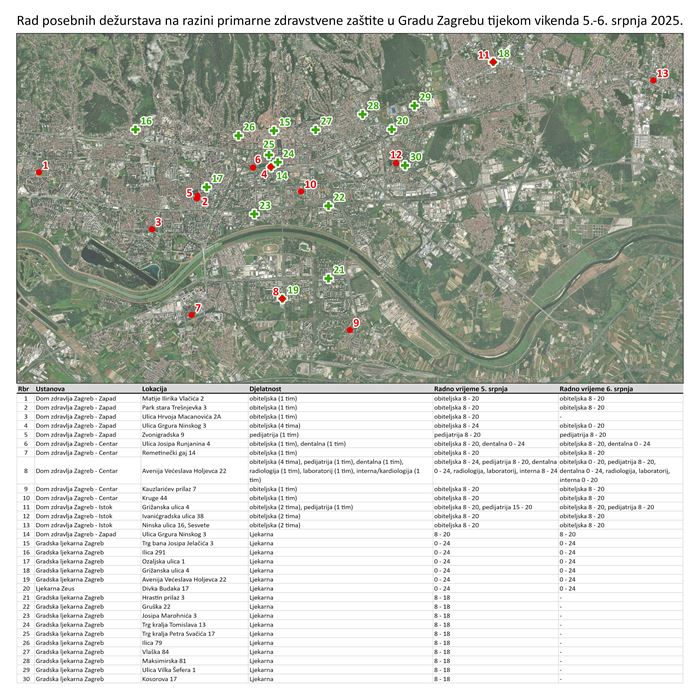Click green pharmacy cross number 29
700x700 pixels.
point(414,105)
